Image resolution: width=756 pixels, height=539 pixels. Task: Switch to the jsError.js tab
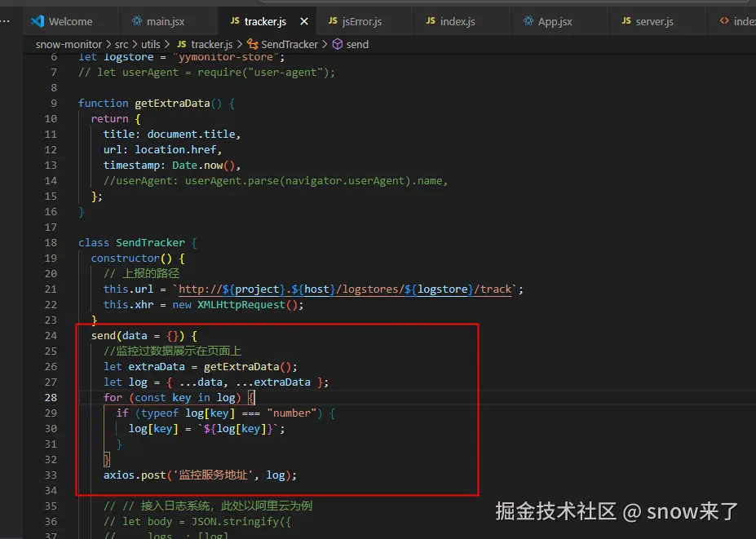click(361, 21)
